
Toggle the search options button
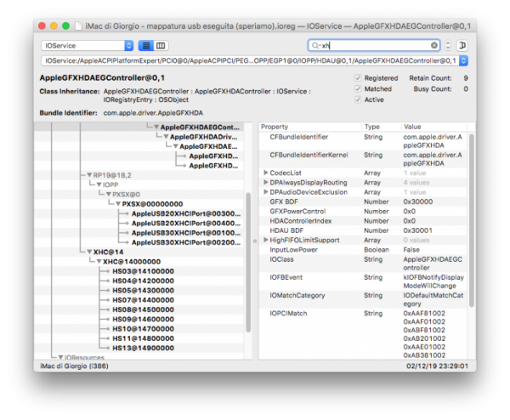(462, 45)
